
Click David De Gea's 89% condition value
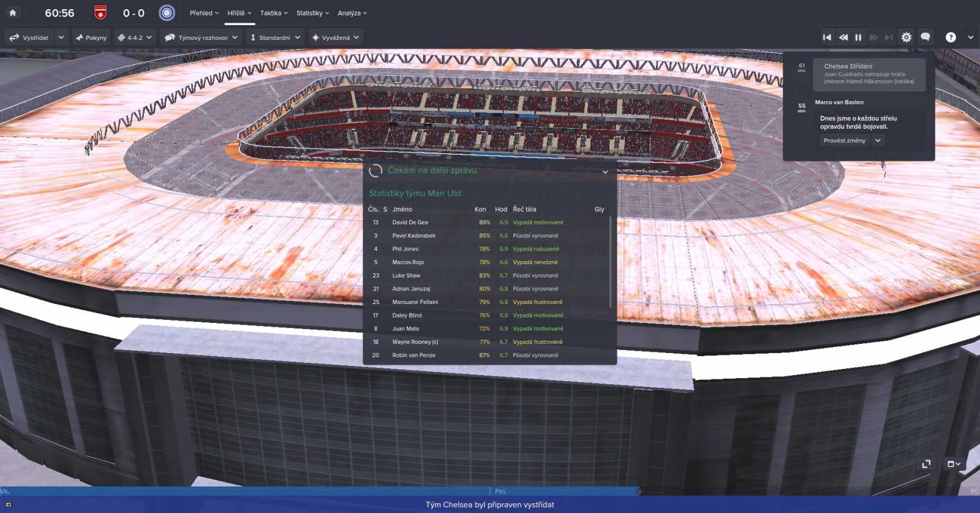(x=484, y=222)
